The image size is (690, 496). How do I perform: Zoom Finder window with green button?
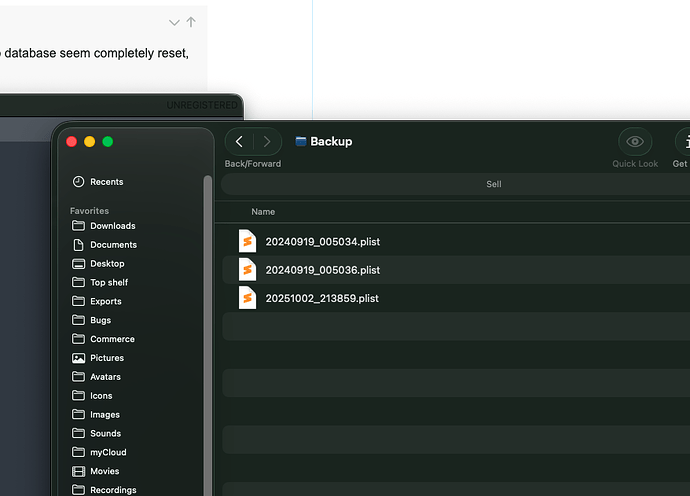point(108,142)
